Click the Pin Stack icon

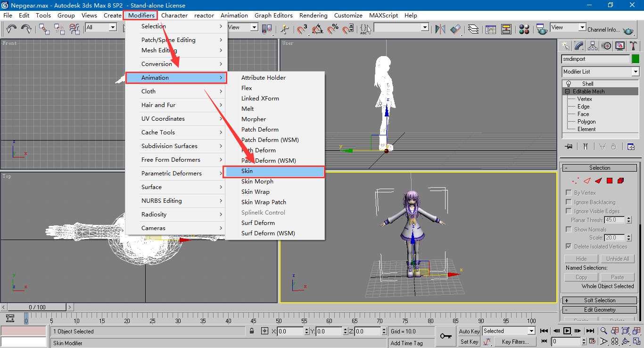(x=569, y=147)
